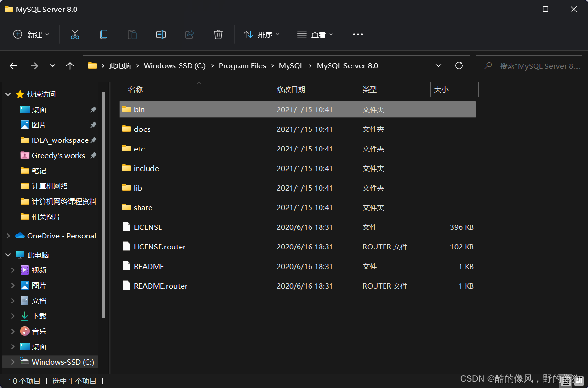
Task: Open the three-dot more options menu
Action: click(x=358, y=34)
